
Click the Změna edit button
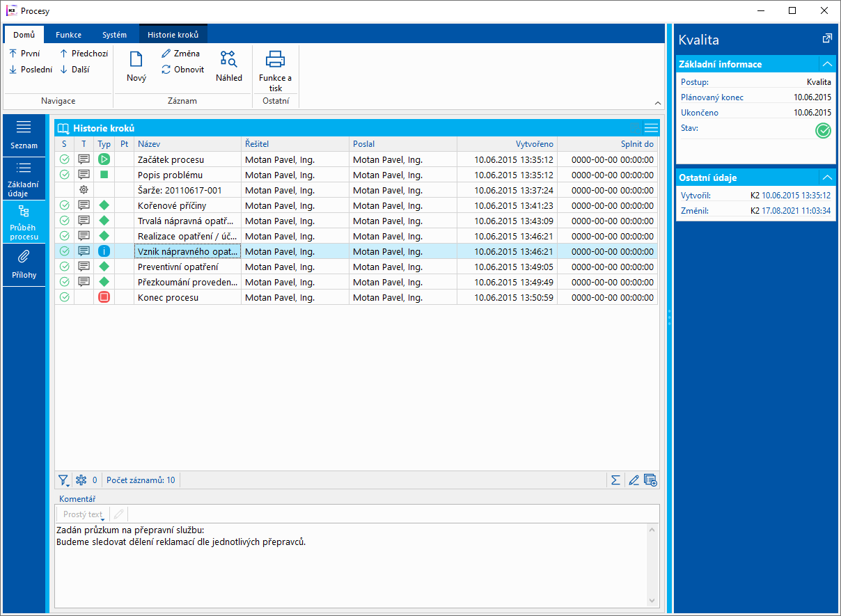(180, 54)
